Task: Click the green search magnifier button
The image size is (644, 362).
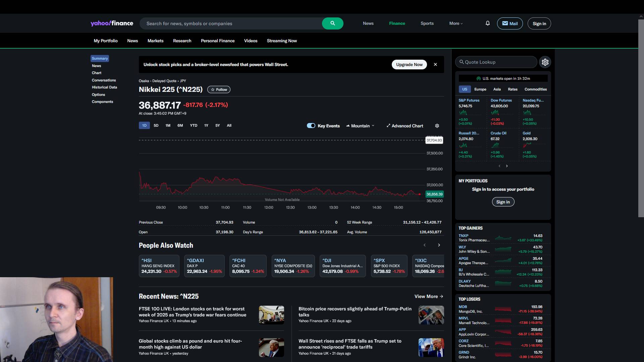Action: pos(332,23)
